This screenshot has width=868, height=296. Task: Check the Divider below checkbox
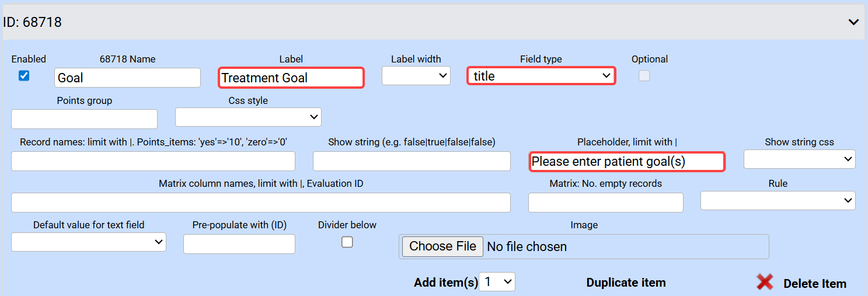tap(347, 242)
